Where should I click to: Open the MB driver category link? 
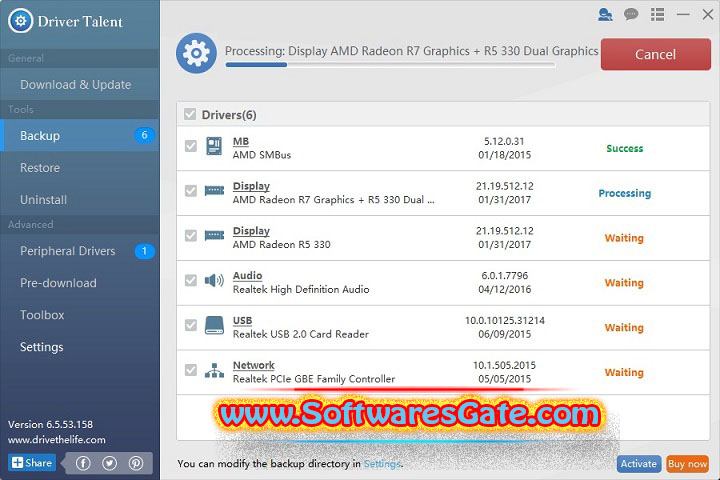coord(241,141)
